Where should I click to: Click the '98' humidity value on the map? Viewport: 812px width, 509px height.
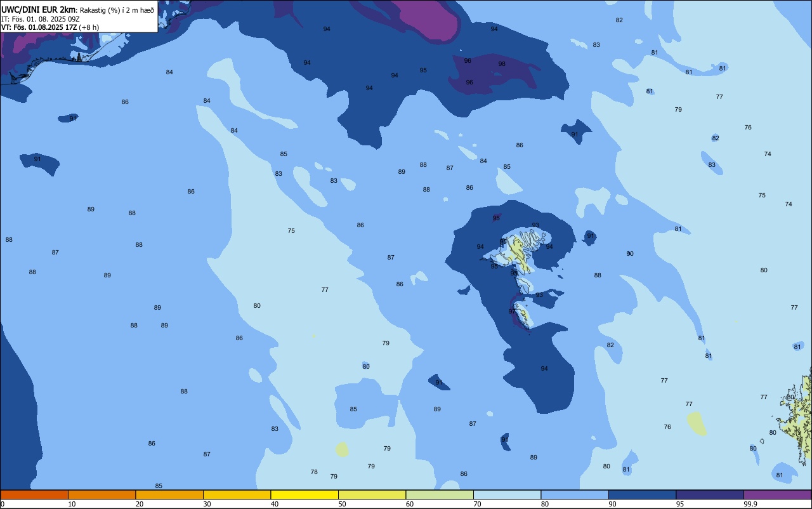point(502,64)
